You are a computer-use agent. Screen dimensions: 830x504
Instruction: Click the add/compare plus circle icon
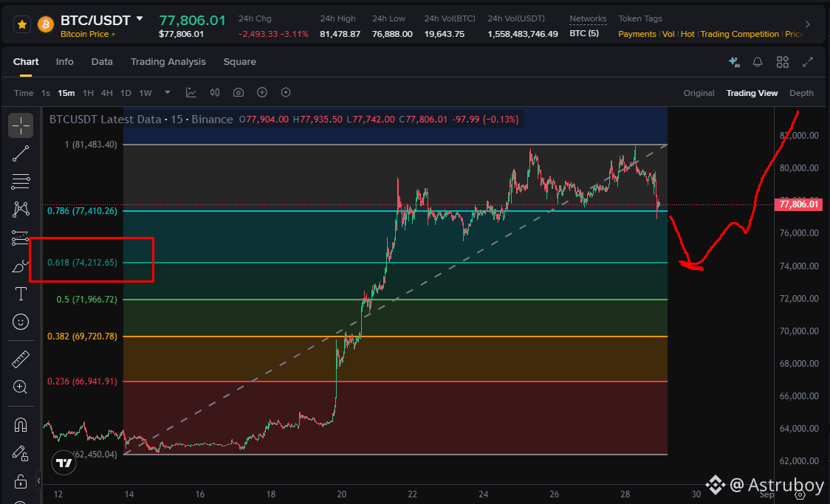click(262, 92)
